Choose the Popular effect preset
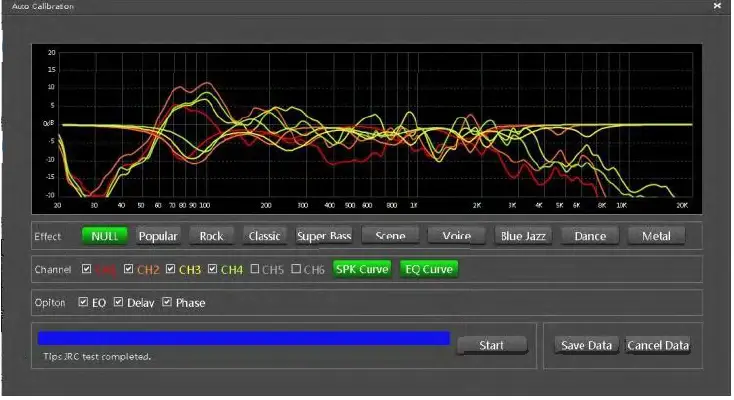This screenshot has width=734, height=400. (x=158, y=236)
